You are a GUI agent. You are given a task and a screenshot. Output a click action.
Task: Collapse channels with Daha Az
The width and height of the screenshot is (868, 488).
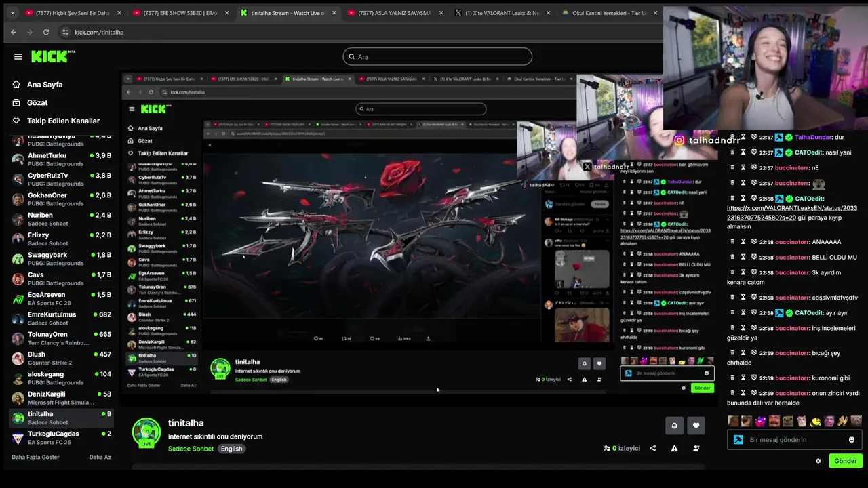pyautogui.click(x=100, y=457)
